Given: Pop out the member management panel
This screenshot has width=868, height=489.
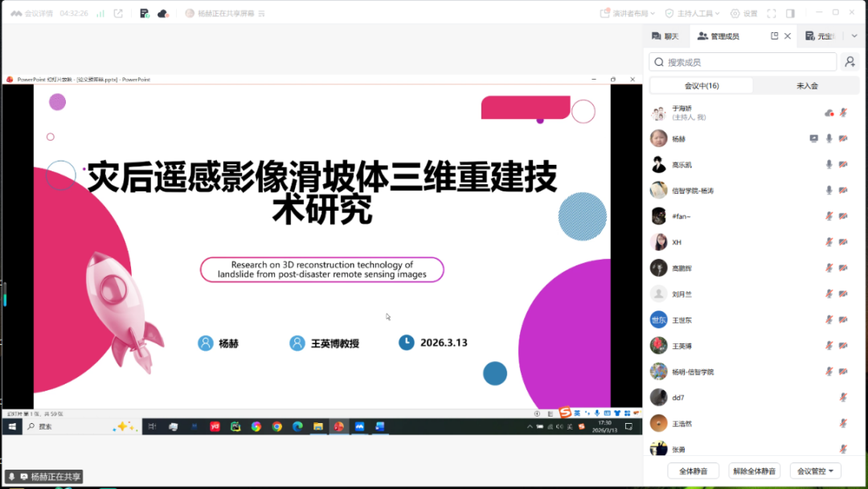Looking at the screenshot, I should 774,36.
